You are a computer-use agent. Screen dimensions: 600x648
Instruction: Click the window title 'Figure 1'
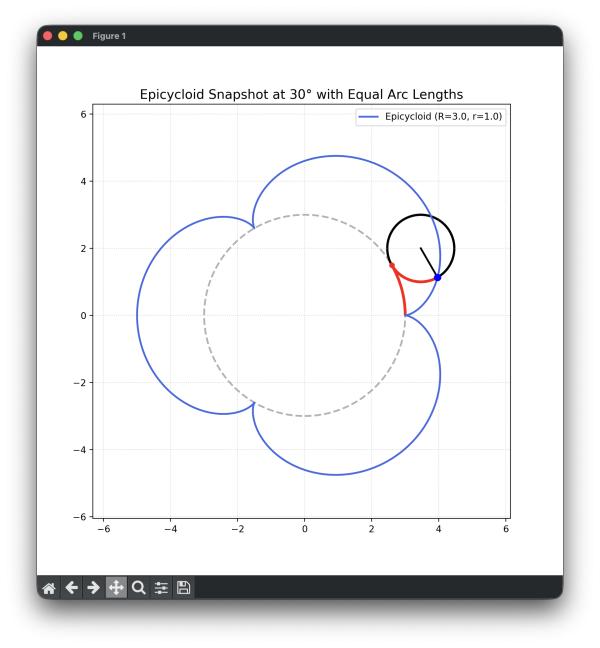[x=109, y=36]
